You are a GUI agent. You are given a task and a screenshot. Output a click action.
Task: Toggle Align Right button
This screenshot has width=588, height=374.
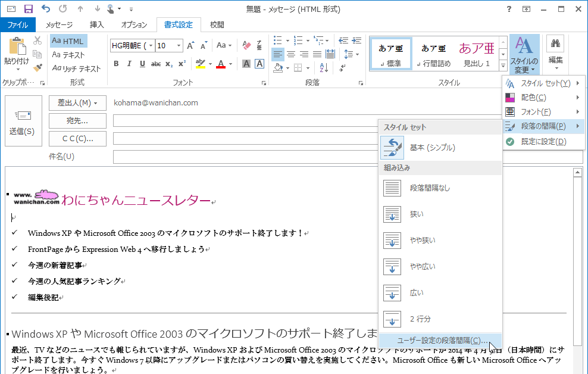click(304, 54)
